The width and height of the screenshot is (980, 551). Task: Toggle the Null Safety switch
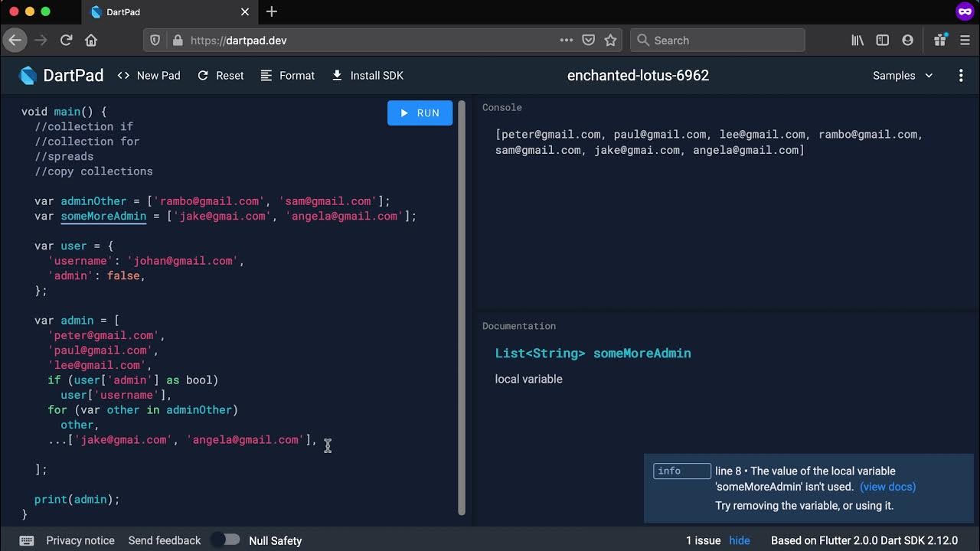coord(226,540)
